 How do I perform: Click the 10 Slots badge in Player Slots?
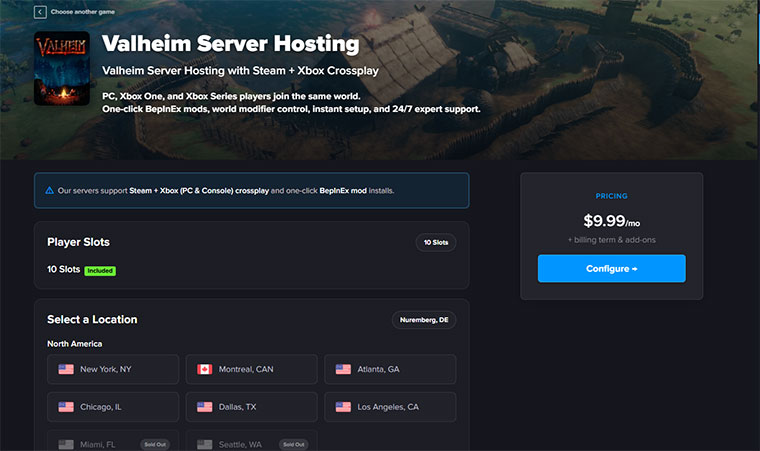pyautogui.click(x=436, y=242)
